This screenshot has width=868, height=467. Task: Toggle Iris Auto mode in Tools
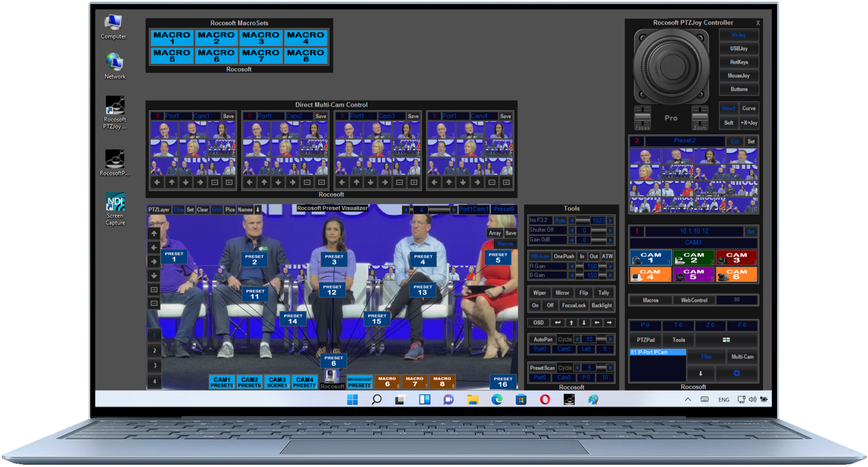560,220
